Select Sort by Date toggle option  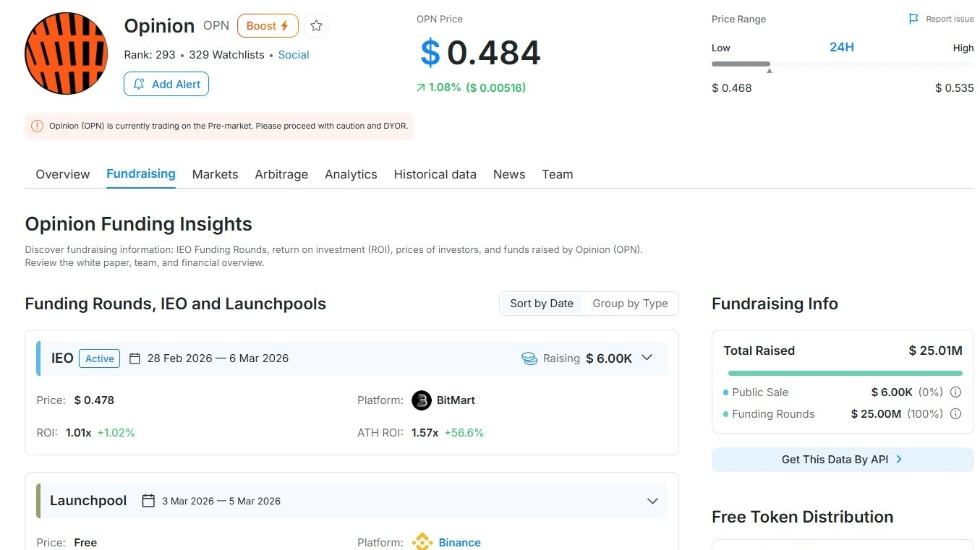pos(542,304)
